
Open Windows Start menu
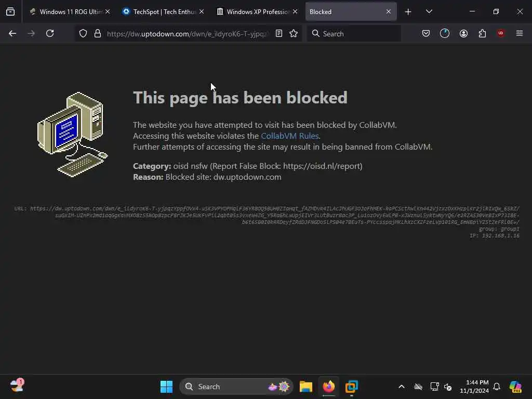pos(166,387)
